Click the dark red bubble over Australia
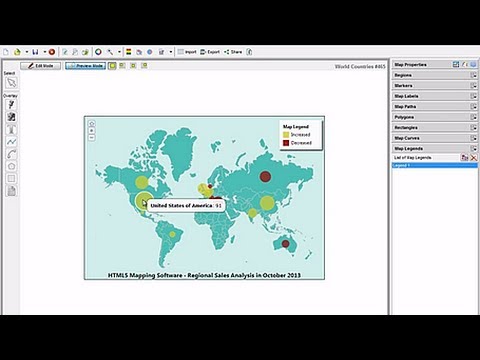Image resolution: width=480 pixels, height=360 pixels. click(285, 244)
